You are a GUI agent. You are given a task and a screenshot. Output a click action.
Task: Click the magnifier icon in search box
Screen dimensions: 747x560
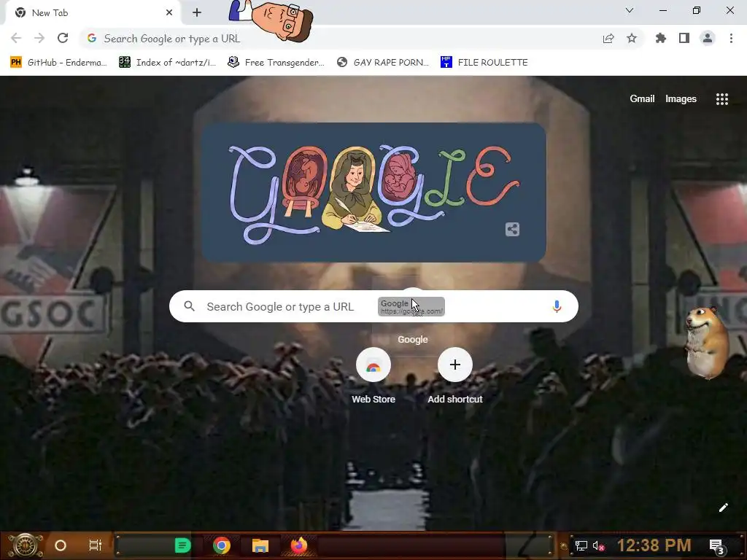(x=189, y=306)
